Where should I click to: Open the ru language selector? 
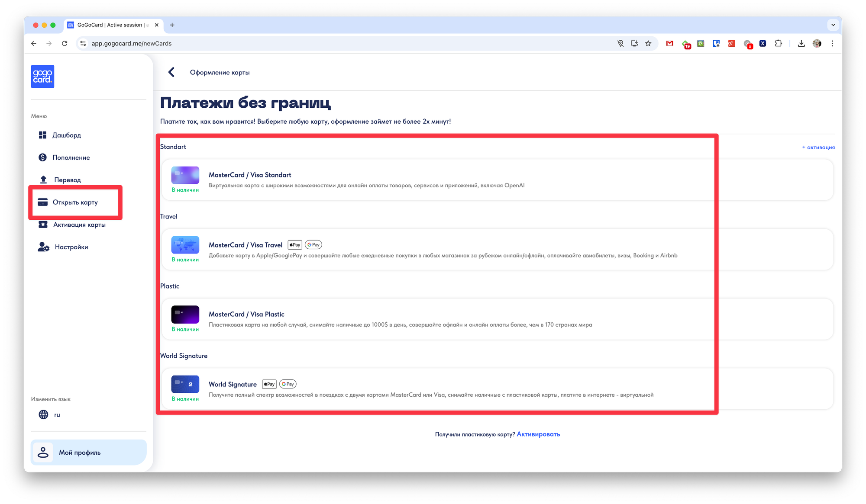[x=57, y=414]
